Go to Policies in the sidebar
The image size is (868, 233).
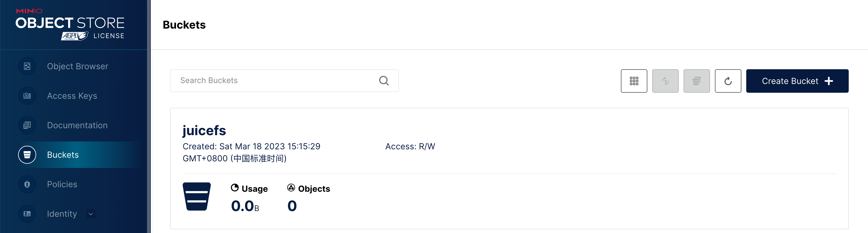pyautogui.click(x=62, y=184)
